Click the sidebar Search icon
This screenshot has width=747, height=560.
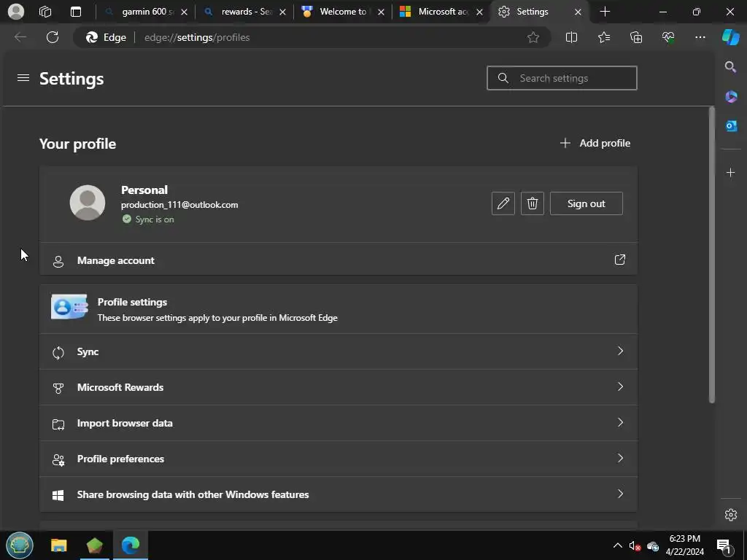730,66
